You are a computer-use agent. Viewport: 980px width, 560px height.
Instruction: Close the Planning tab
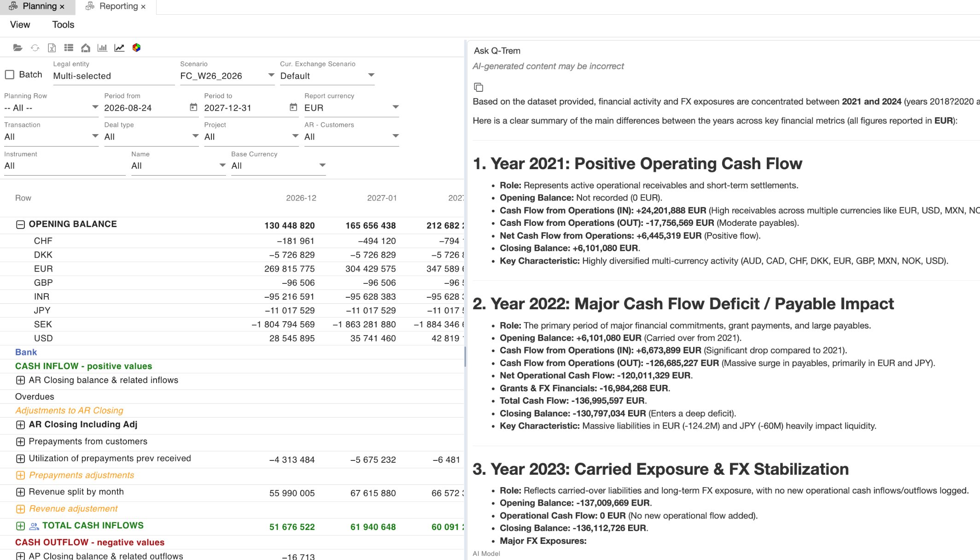click(62, 6)
